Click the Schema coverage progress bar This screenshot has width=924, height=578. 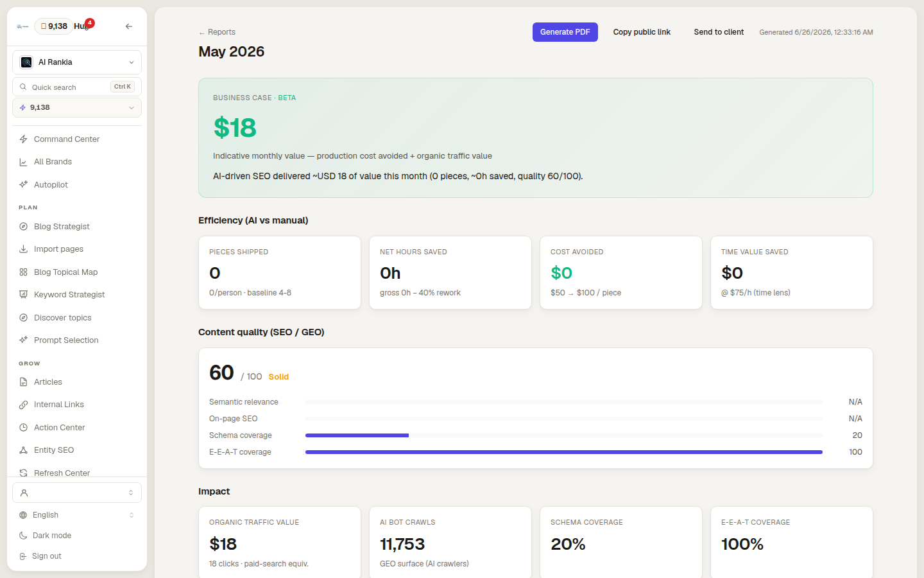coord(564,435)
